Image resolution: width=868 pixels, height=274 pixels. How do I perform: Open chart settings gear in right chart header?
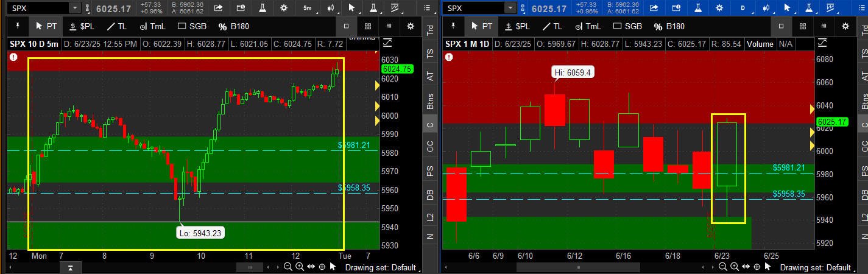click(x=845, y=26)
